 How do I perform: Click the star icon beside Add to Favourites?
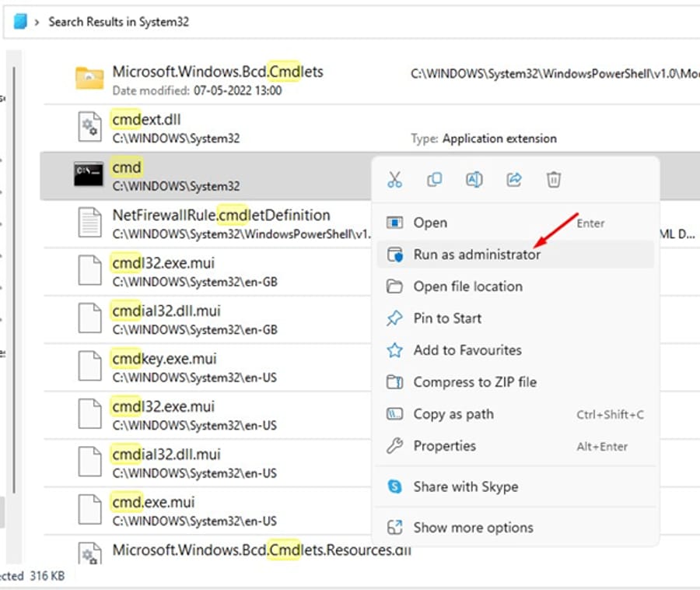[394, 350]
